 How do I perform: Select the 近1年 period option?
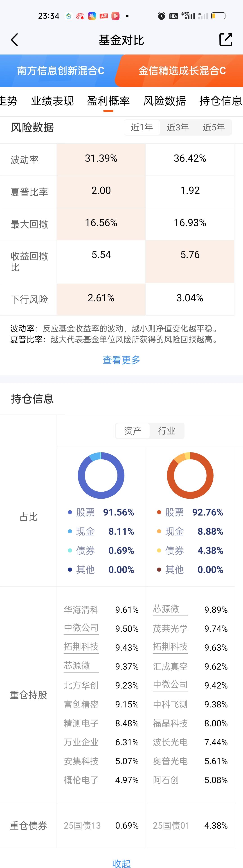click(142, 127)
